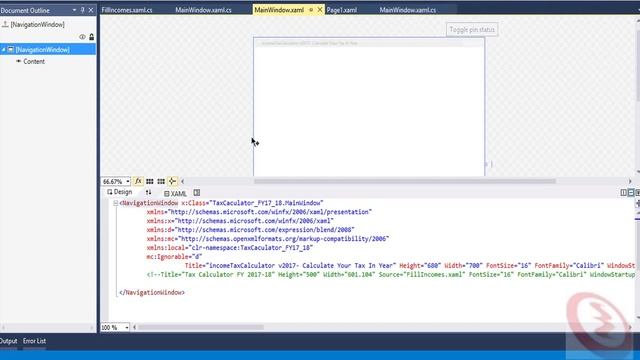Switch to Design pane tab
The width and height of the screenshot is (640, 360).
click(x=120, y=192)
